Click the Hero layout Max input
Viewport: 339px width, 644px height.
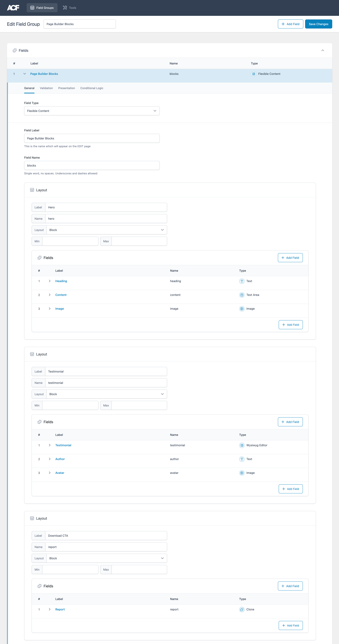pyautogui.click(x=139, y=241)
